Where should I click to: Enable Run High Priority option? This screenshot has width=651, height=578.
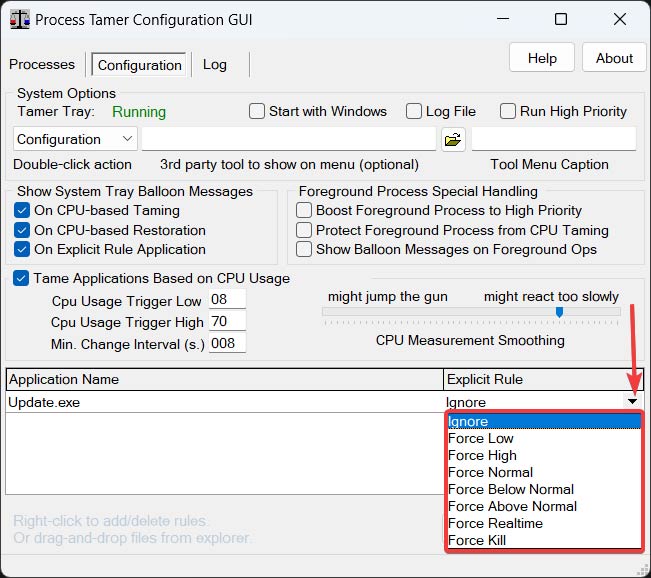pos(508,112)
